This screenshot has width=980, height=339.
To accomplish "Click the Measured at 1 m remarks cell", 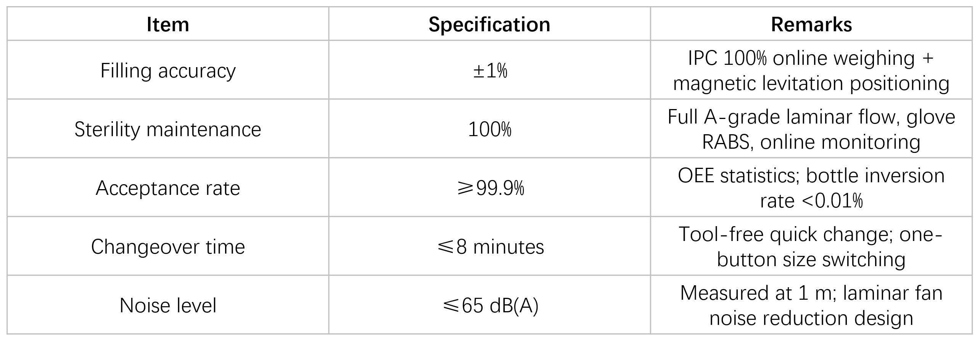I will point(811,305).
